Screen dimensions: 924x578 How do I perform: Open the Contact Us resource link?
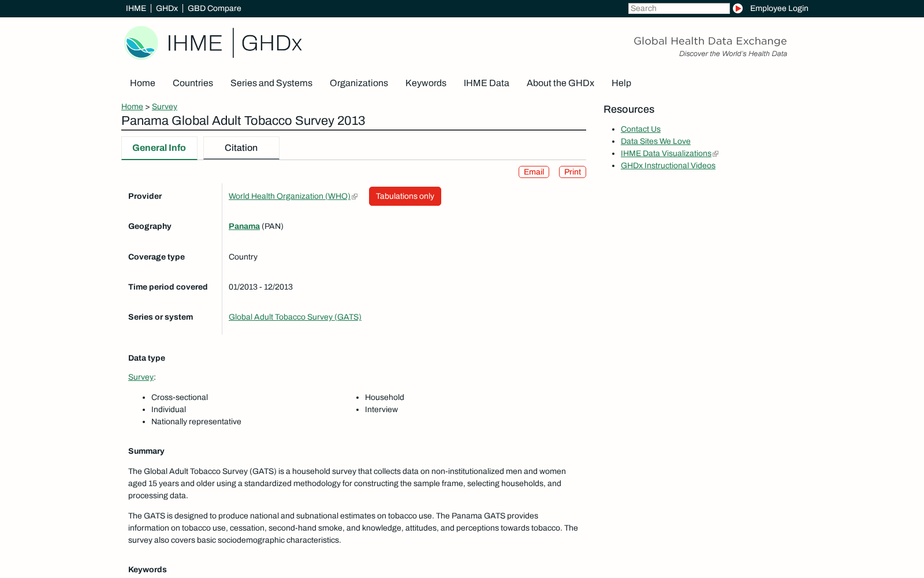640,129
